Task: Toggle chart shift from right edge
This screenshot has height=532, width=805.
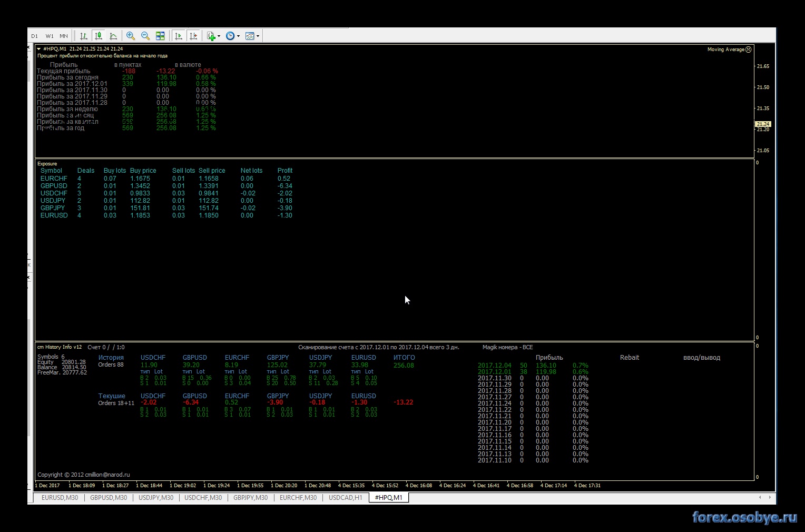Action: pos(193,36)
